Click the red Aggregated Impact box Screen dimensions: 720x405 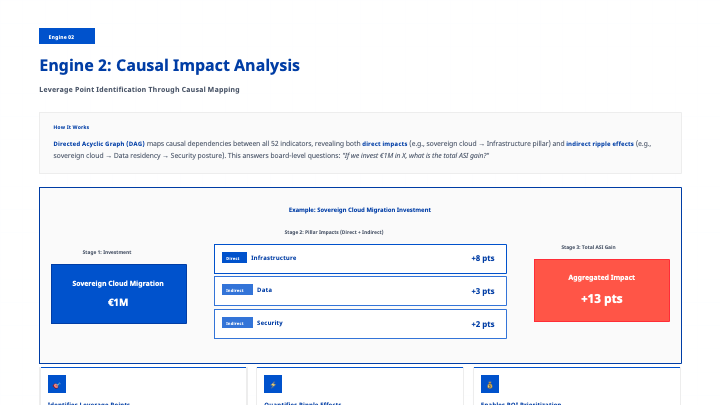point(601,290)
